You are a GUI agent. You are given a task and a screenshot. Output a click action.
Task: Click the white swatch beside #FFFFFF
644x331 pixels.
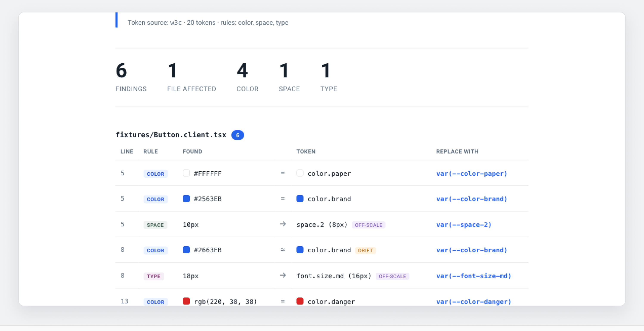click(186, 173)
